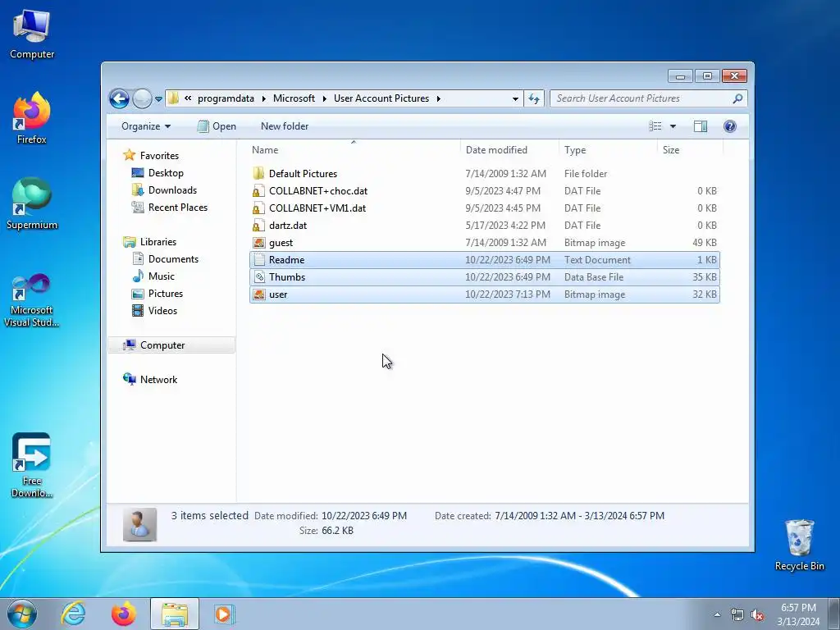Click the search magnifier icon

click(x=737, y=98)
